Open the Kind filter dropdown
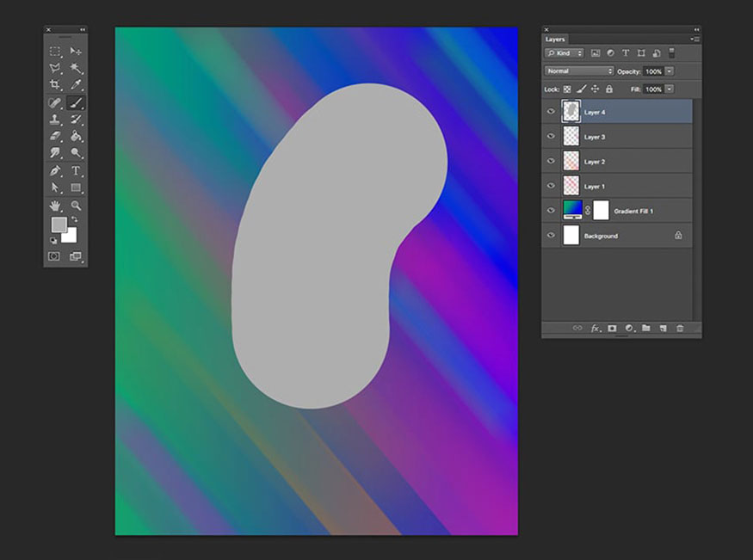The height and width of the screenshot is (560, 753). tap(565, 53)
